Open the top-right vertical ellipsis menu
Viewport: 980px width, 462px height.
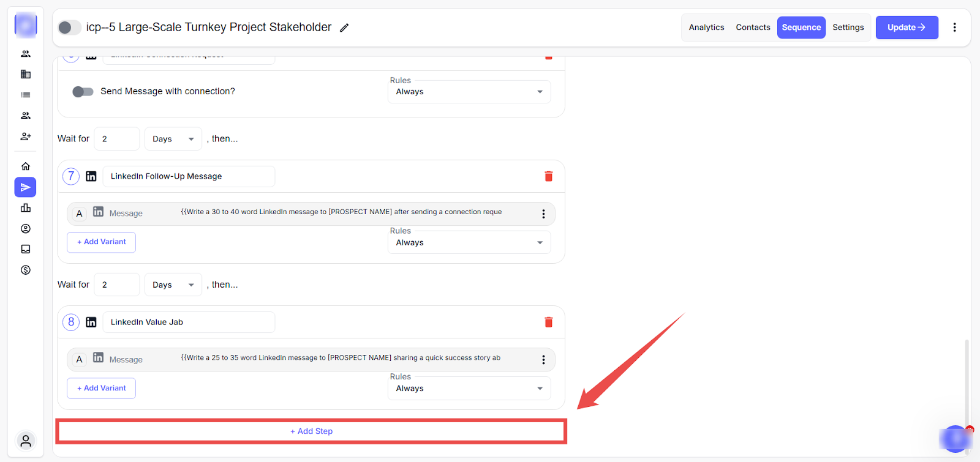[x=954, y=28]
